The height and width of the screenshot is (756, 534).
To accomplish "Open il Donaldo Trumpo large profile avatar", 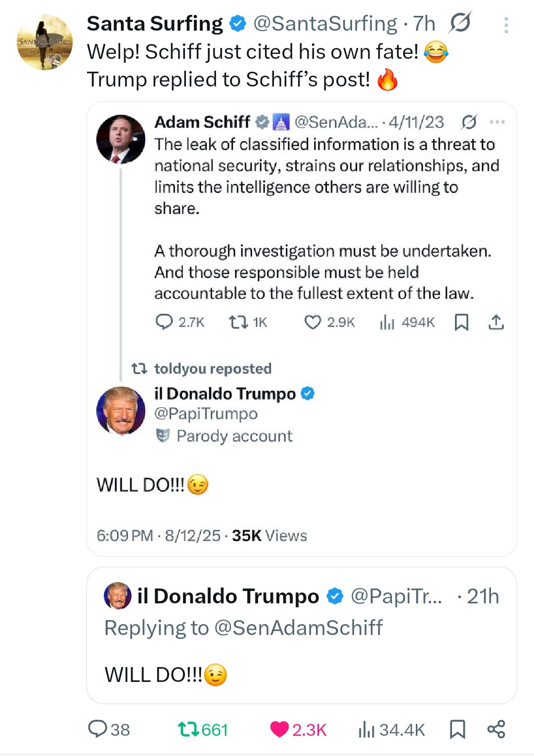I will [121, 411].
